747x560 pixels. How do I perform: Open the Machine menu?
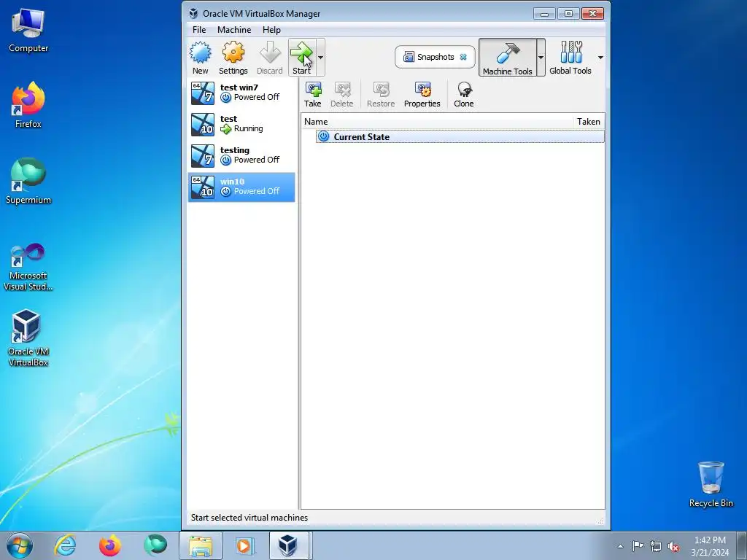[234, 29]
